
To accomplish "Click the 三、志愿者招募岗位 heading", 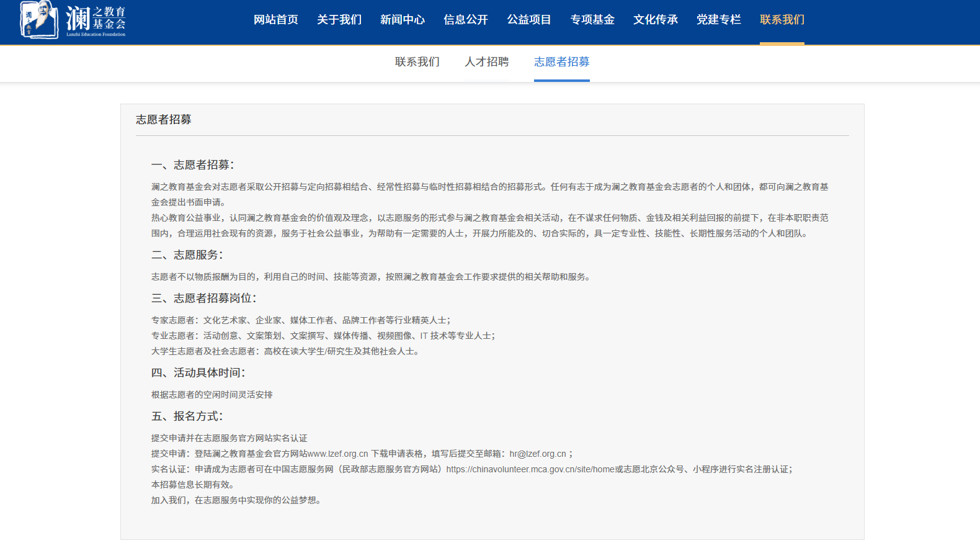I will pyautogui.click(x=203, y=299).
